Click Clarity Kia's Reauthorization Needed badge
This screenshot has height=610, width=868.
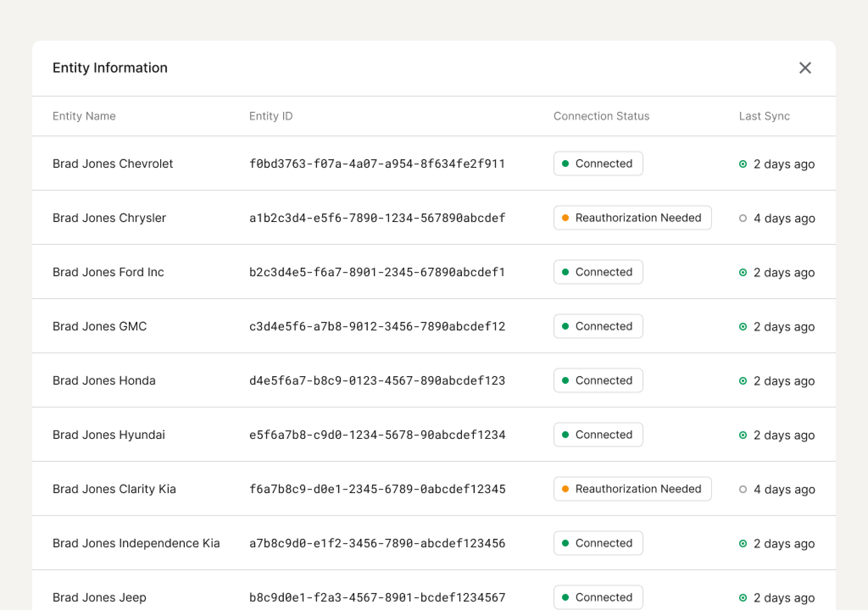[632, 489]
